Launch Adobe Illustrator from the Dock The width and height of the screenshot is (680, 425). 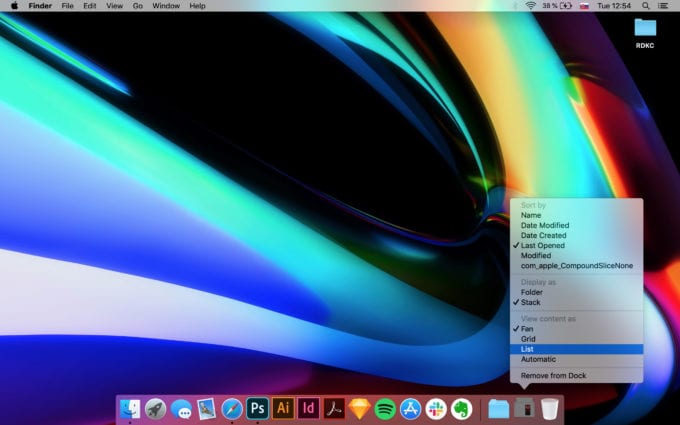283,408
